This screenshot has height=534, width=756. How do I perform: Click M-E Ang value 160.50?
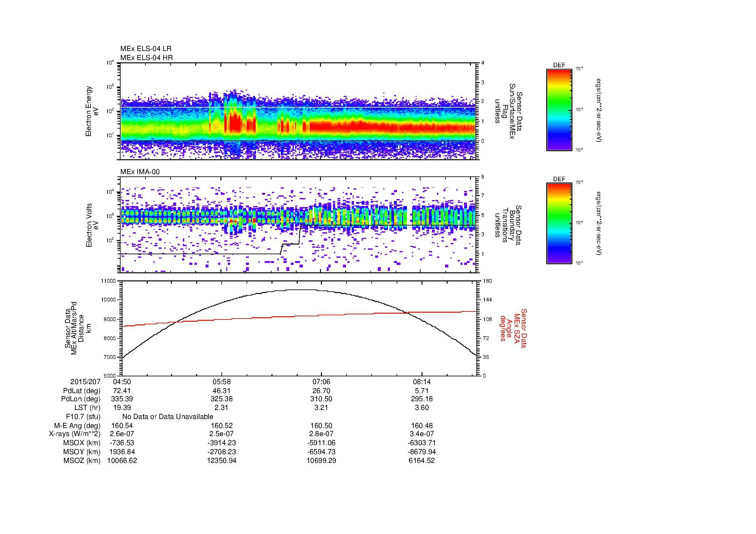[x=321, y=426]
